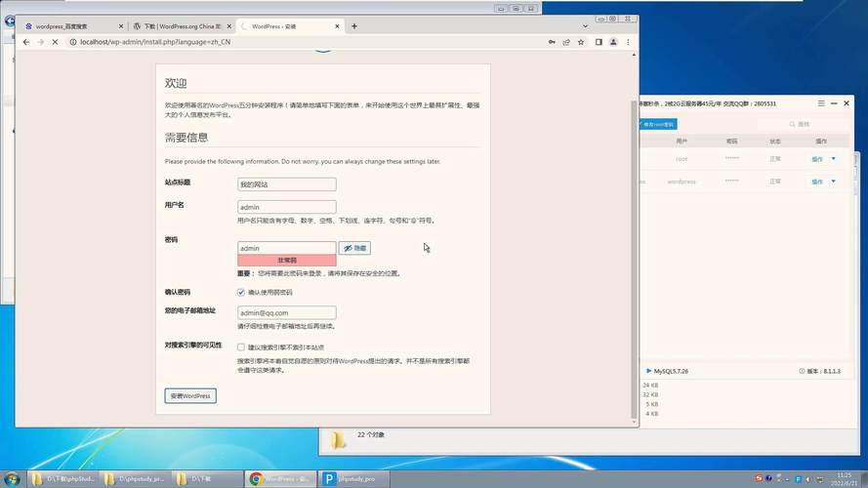Click MySQL5.7.26 play icon
This screenshot has height=488, width=868.
[x=648, y=371]
